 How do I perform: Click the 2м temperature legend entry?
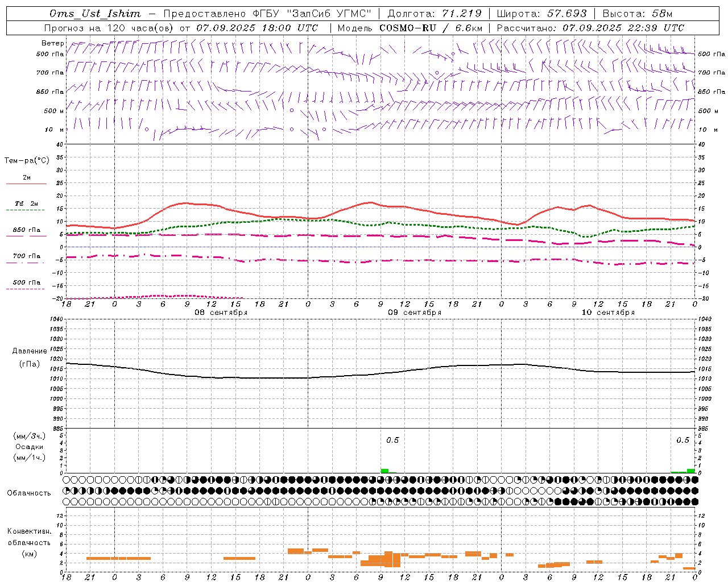point(26,177)
